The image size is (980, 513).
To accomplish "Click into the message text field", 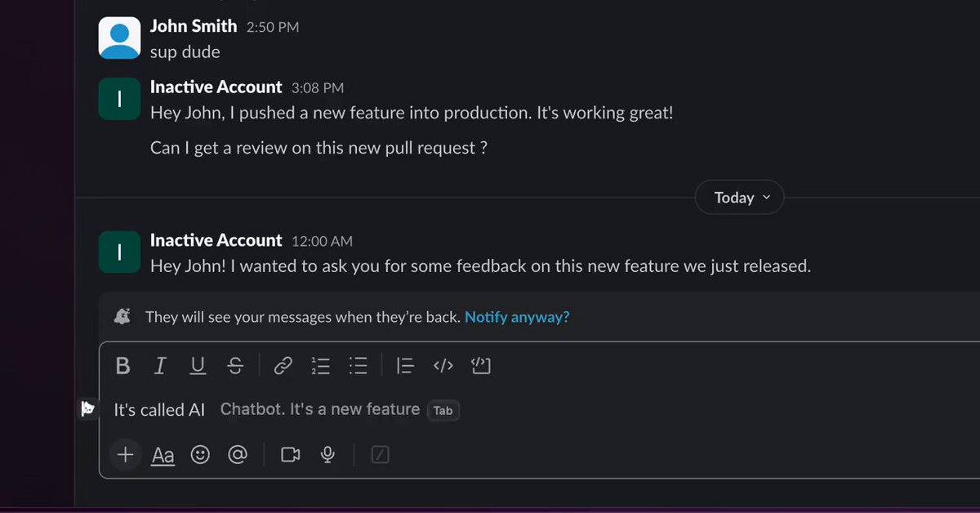I will tap(539, 410).
